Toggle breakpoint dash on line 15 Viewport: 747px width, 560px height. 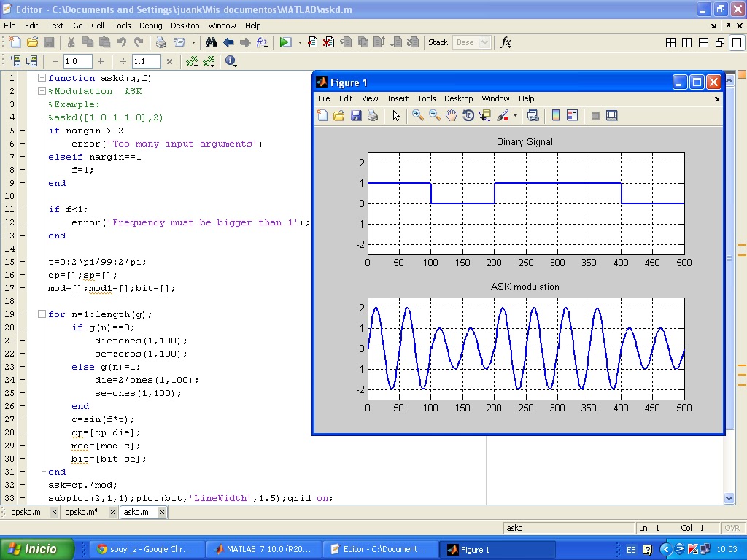coord(22,262)
